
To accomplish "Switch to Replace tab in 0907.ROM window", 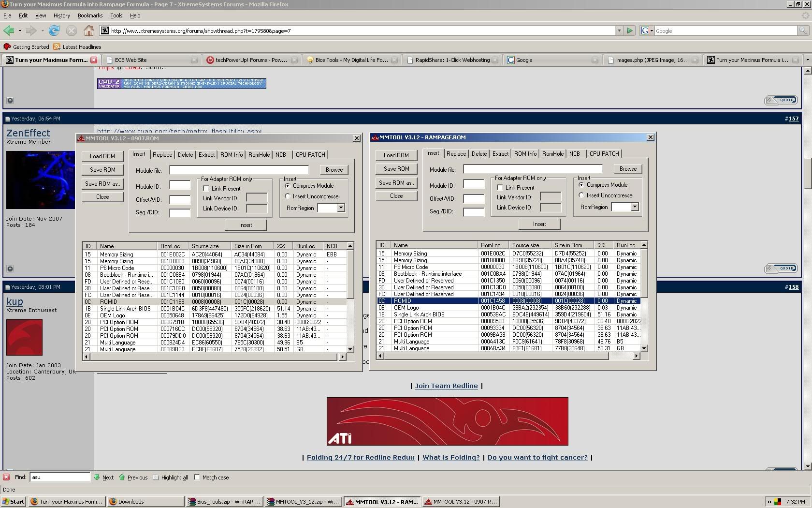I will pyautogui.click(x=162, y=155).
